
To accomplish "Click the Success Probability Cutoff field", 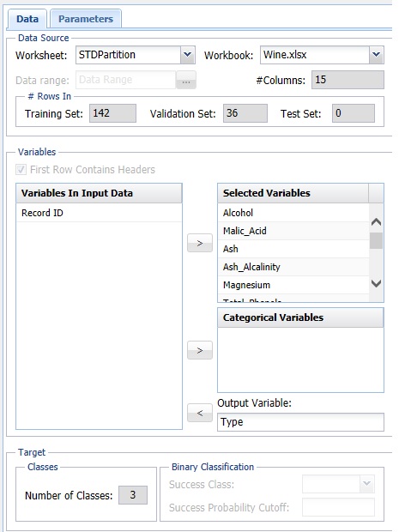I will pos(339,507).
